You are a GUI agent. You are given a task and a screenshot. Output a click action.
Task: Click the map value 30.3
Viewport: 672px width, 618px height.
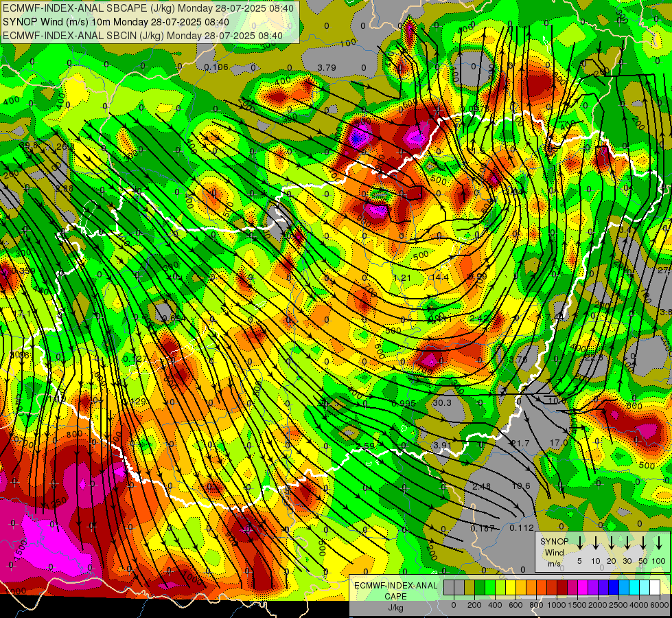click(442, 402)
